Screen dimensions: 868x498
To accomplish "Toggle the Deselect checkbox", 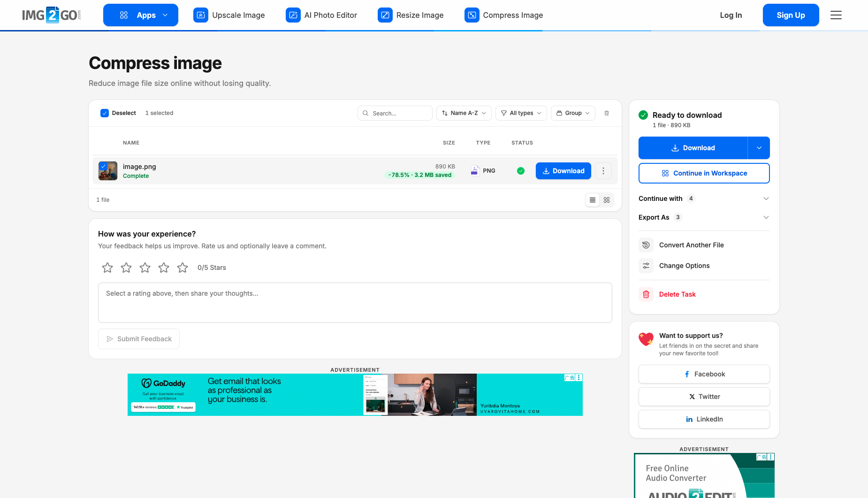I will pyautogui.click(x=105, y=113).
